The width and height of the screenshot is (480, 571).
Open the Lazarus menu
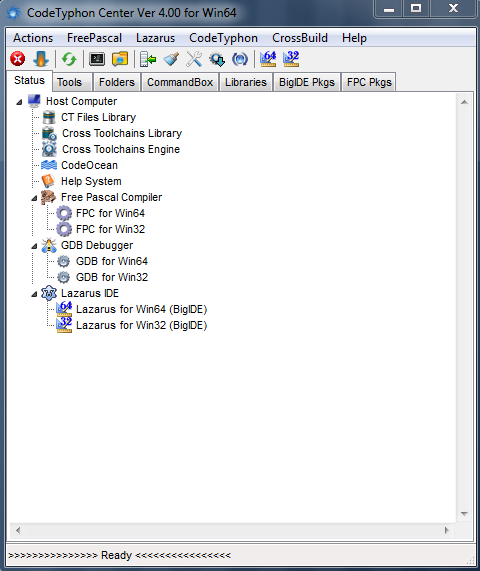point(156,38)
